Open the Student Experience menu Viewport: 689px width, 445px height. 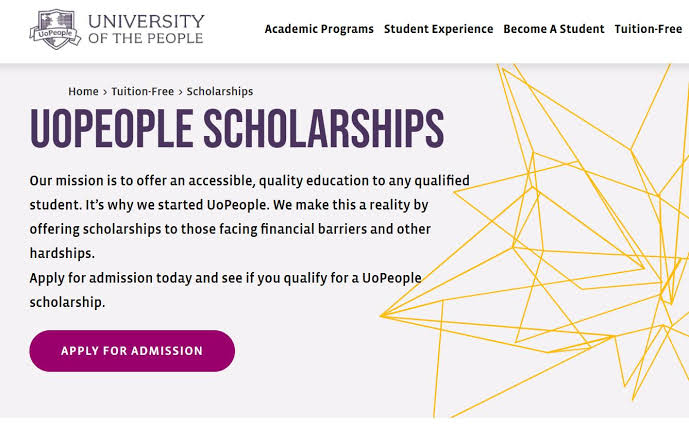[x=438, y=29]
